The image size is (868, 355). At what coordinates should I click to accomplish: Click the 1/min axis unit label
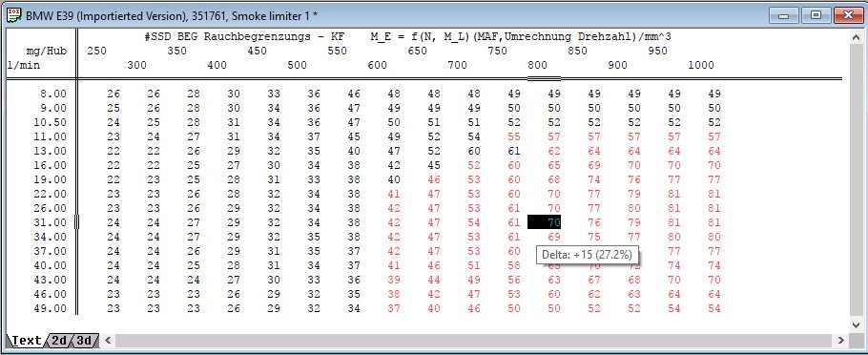click(x=24, y=65)
